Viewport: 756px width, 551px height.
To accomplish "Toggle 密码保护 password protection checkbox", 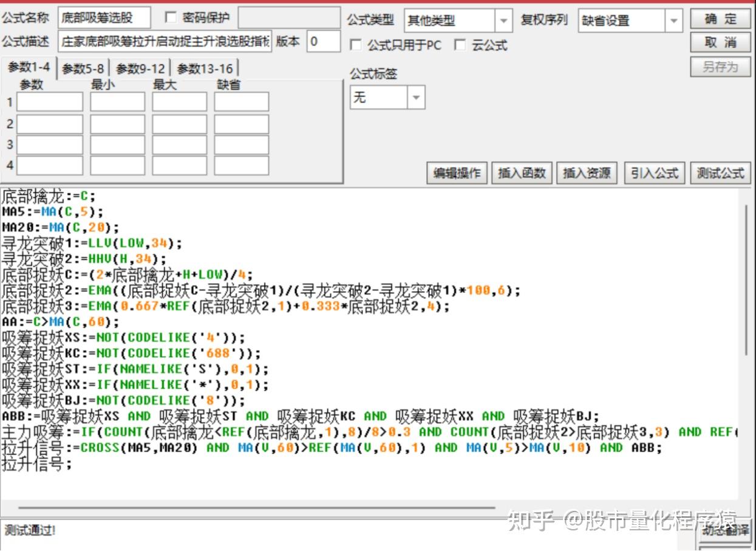I will (171, 17).
